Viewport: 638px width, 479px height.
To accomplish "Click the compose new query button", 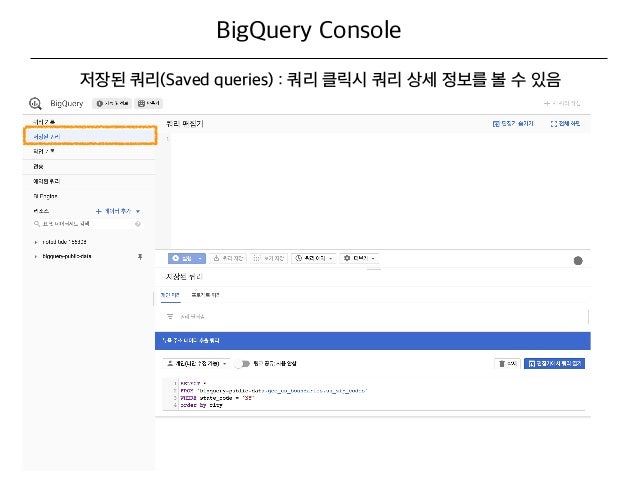I will tap(562, 103).
